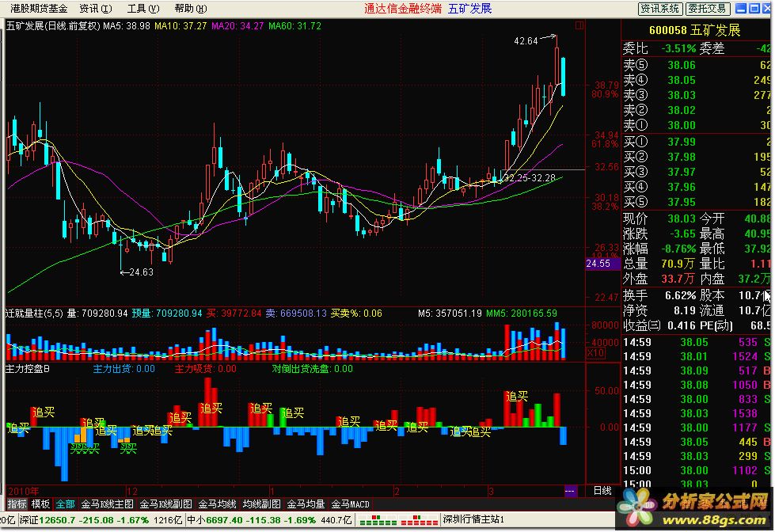
Task: Click the 委比 -3.51% value
Action: [678, 48]
